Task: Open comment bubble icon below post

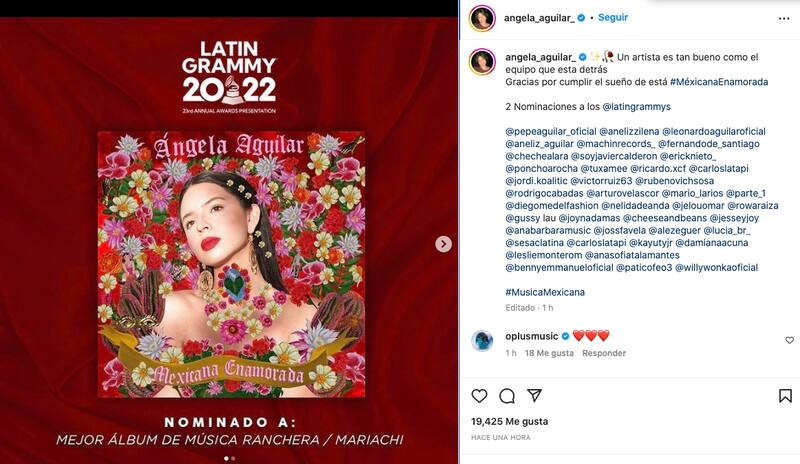Action: point(507,396)
